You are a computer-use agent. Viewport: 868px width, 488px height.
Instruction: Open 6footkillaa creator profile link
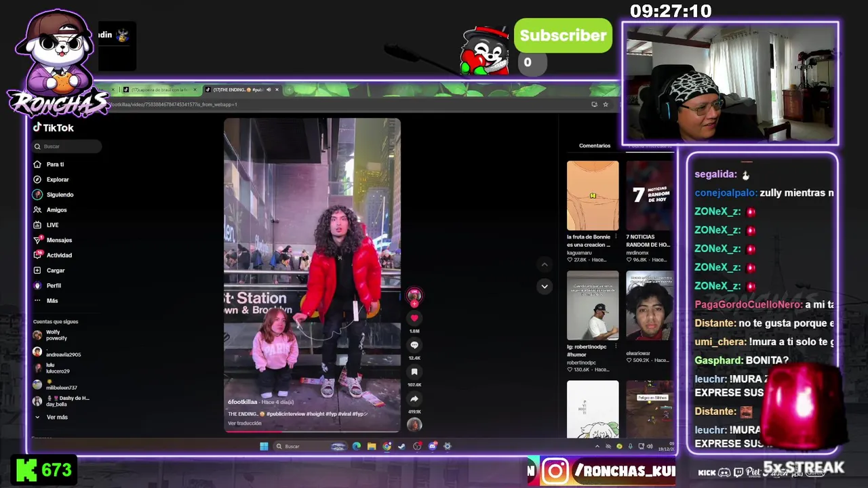point(243,402)
